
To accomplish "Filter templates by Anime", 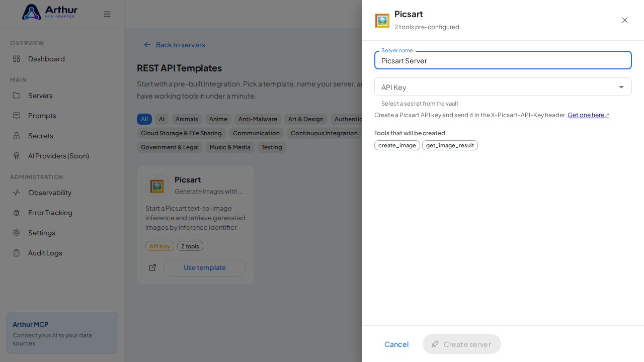I will pyautogui.click(x=218, y=119).
